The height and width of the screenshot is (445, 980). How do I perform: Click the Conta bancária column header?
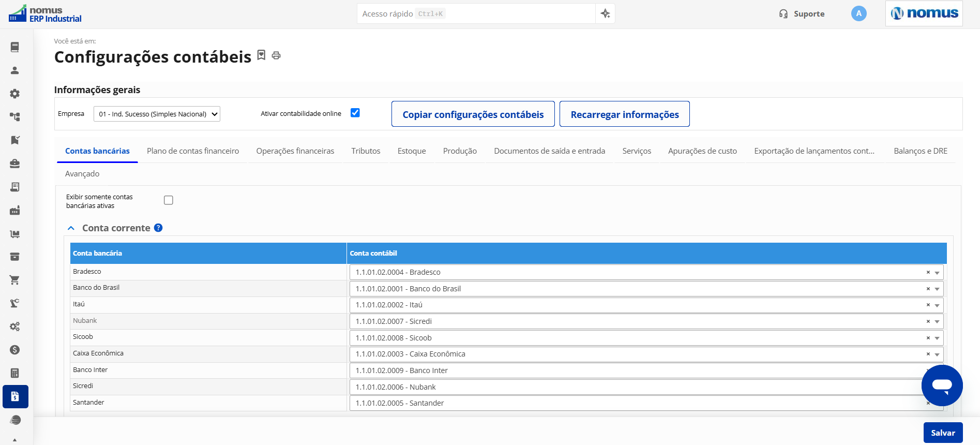(x=208, y=253)
